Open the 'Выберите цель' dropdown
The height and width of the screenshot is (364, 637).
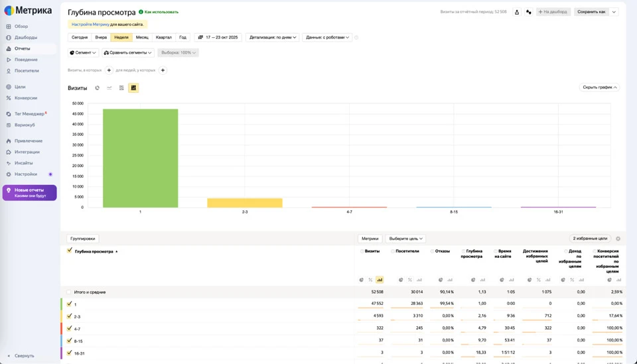tap(405, 239)
